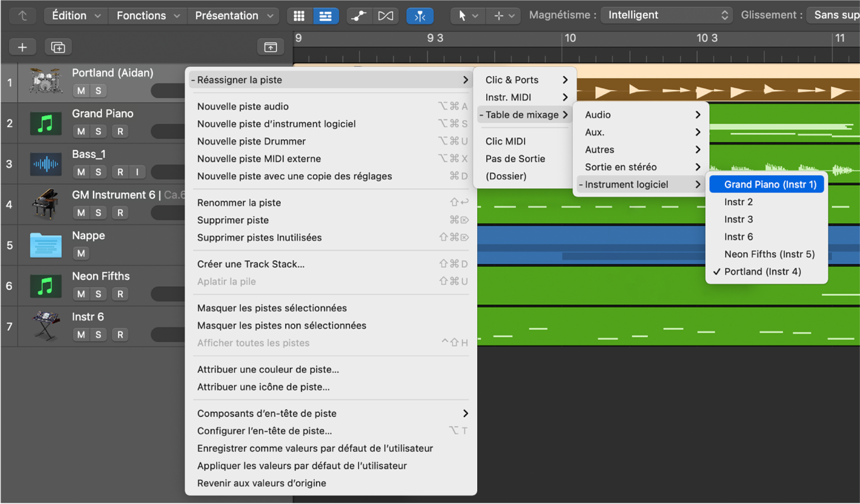Click the drum kit icon on the Portland track
This screenshot has width=860, height=504.
point(46,82)
